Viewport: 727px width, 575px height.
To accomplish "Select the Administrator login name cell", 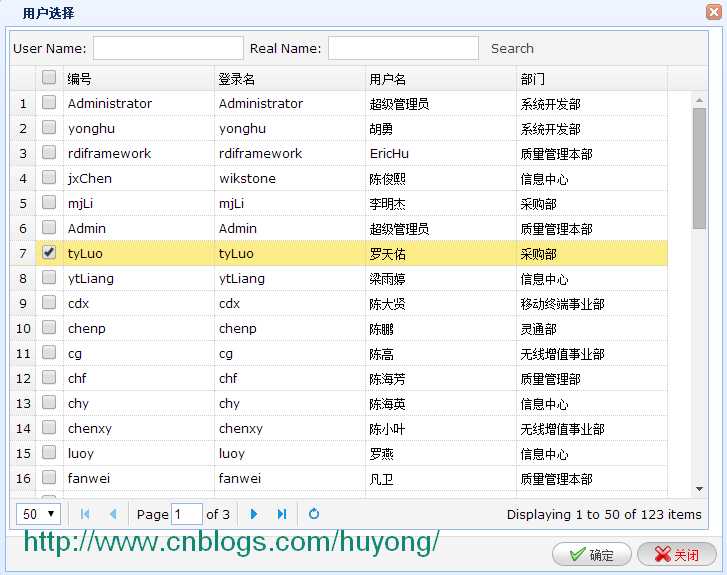I will tap(290, 103).
